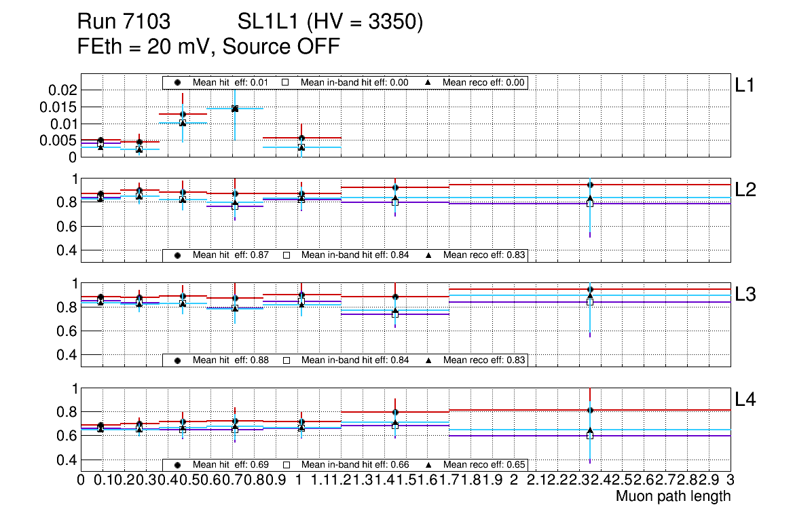Click the black triangle marker in L3 legend
The height and width of the screenshot is (524, 812).
(428, 360)
